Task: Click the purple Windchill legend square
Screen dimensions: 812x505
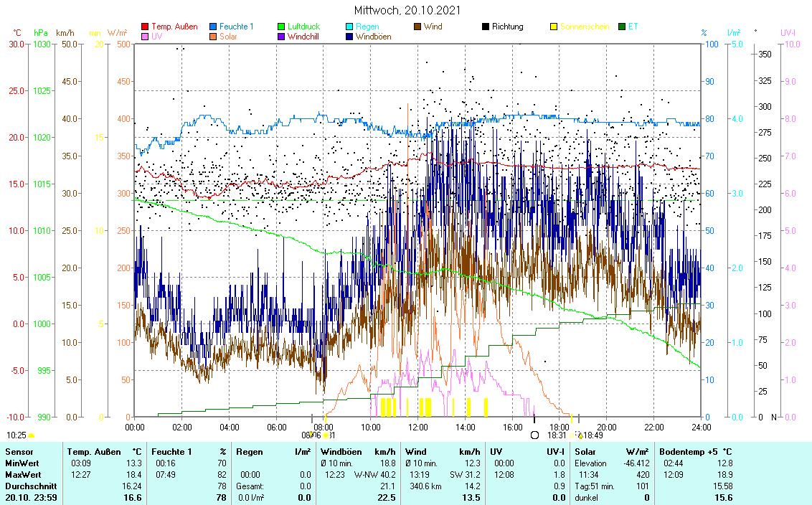Action: (282, 37)
